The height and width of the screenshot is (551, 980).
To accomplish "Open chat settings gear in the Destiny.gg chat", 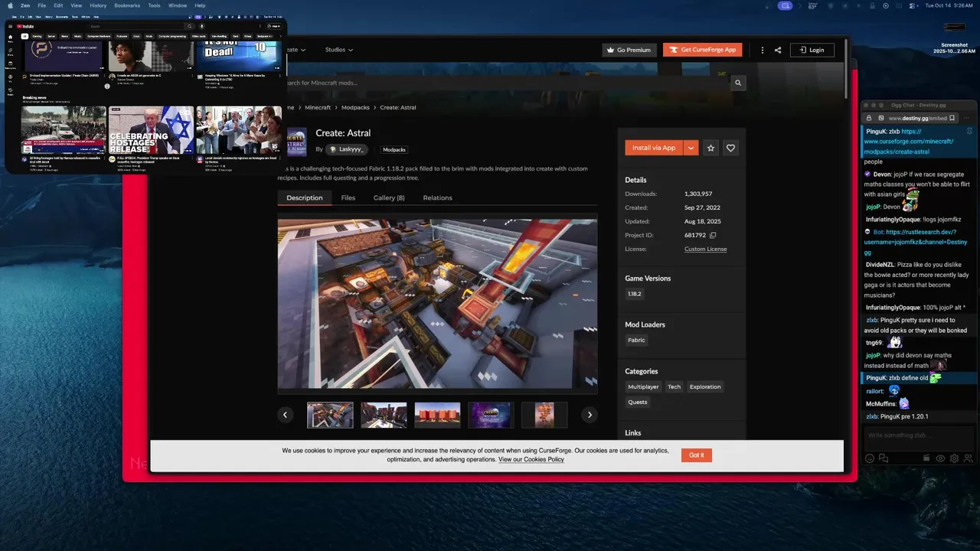I will 954,458.
